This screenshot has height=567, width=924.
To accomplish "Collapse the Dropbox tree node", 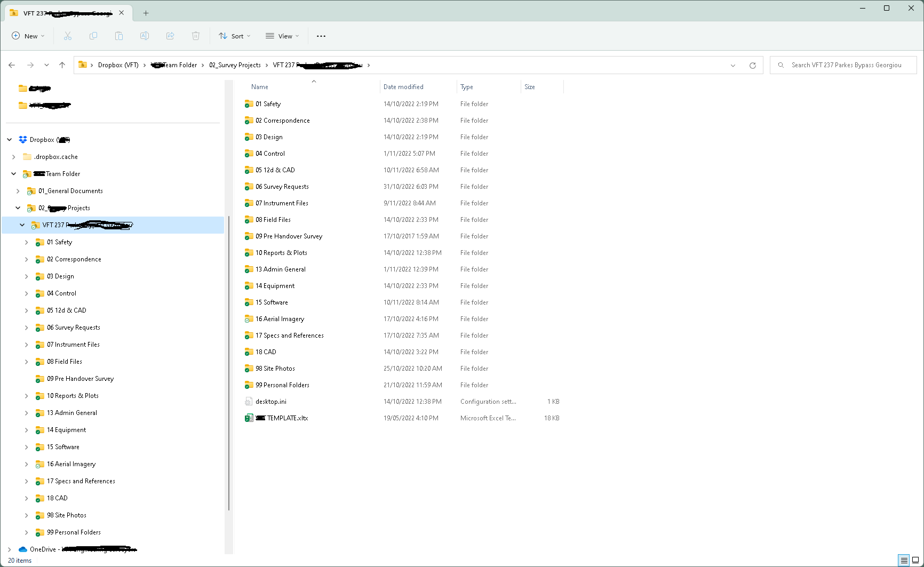I will pos(10,140).
